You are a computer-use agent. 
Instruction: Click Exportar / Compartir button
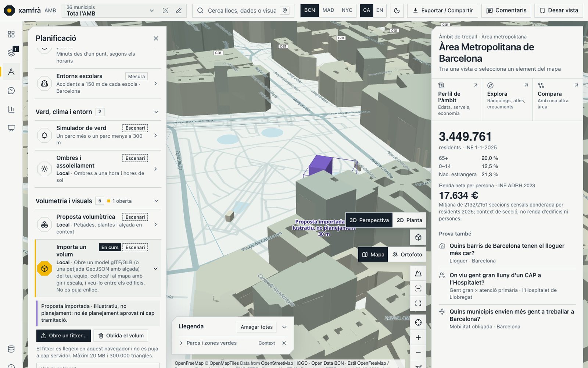click(442, 11)
